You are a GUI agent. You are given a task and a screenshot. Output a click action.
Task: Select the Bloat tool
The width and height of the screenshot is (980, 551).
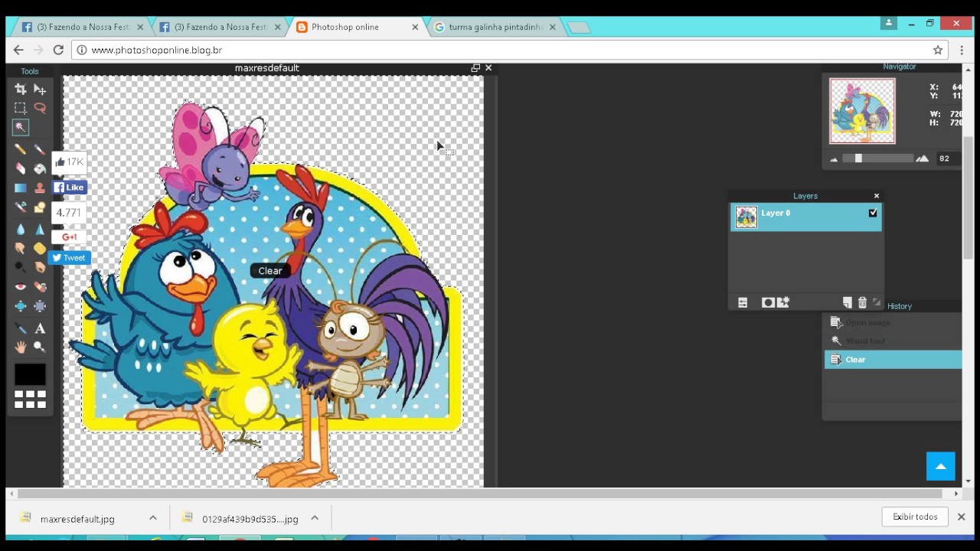tap(21, 306)
